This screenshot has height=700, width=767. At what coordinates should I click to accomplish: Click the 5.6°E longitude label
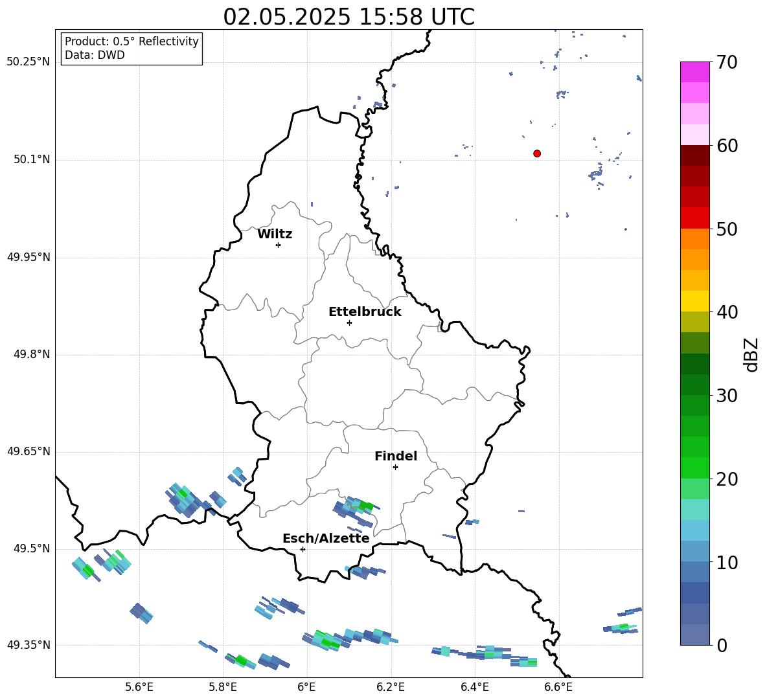pyautogui.click(x=139, y=688)
